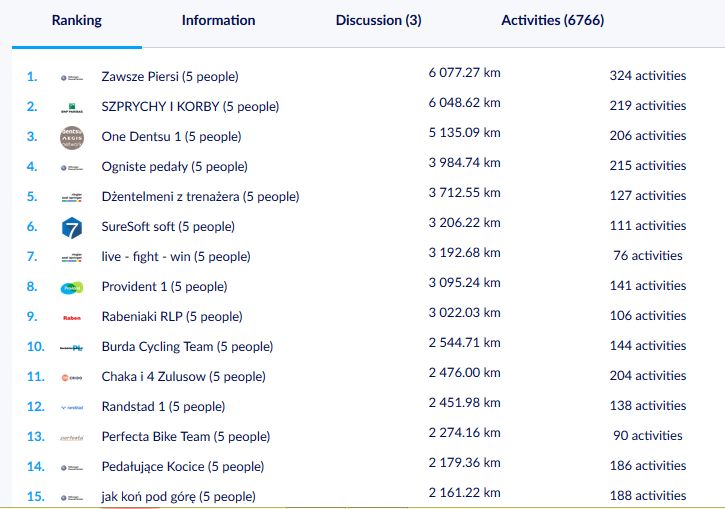The width and height of the screenshot is (725, 509).
Task: Select Burda Cycling Team entry
Action: click(x=187, y=347)
